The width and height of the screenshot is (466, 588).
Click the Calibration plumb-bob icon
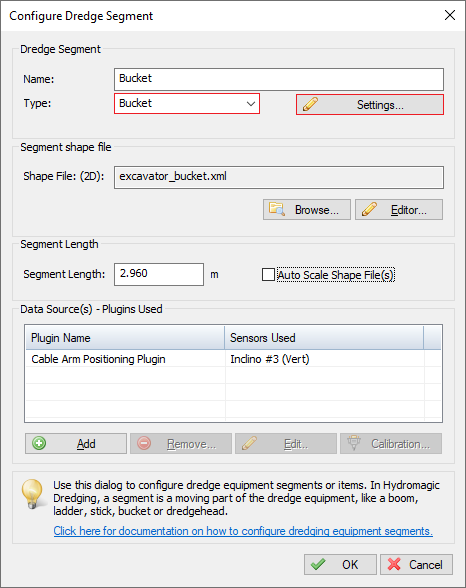(354, 443)
